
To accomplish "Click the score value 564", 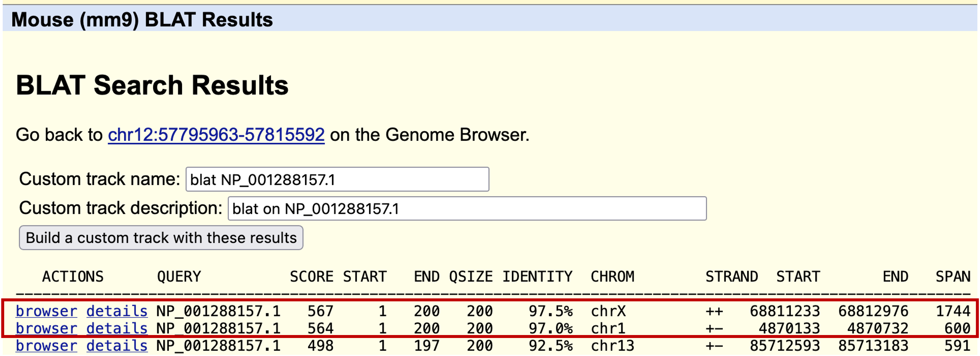I will coord(320,328).
